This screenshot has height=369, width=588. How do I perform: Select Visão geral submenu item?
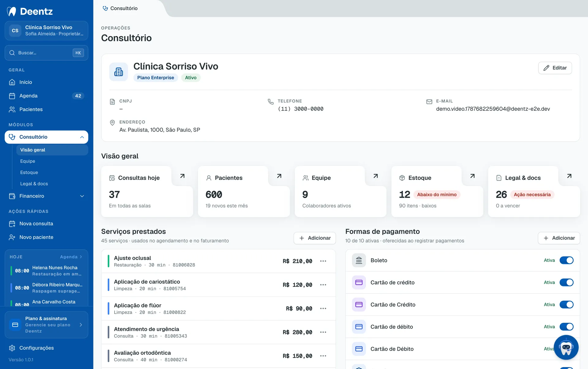[52, 150]
